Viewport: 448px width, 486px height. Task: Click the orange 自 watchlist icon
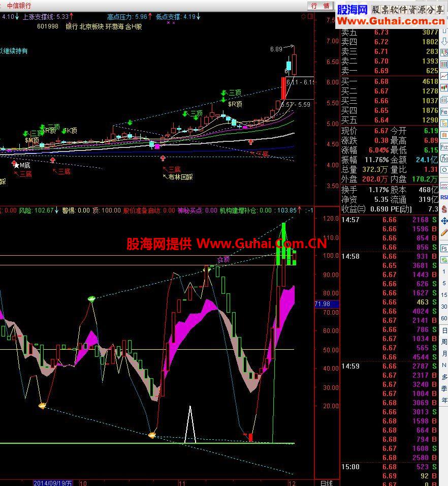coord(444,135)
